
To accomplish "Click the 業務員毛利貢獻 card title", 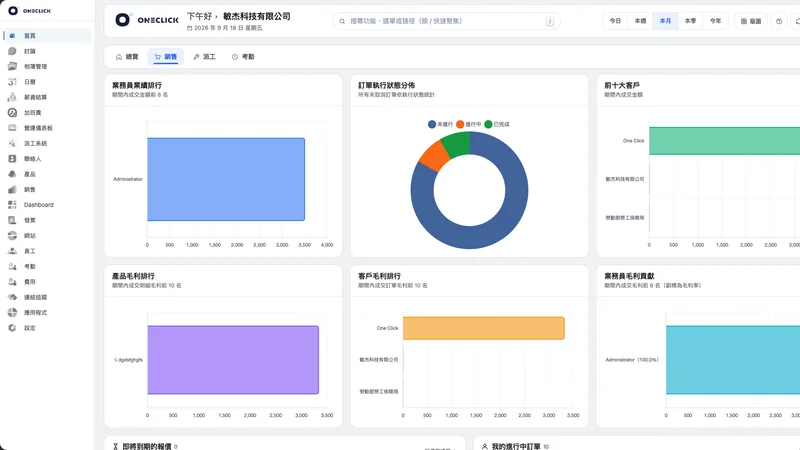I will coord(629,276).
